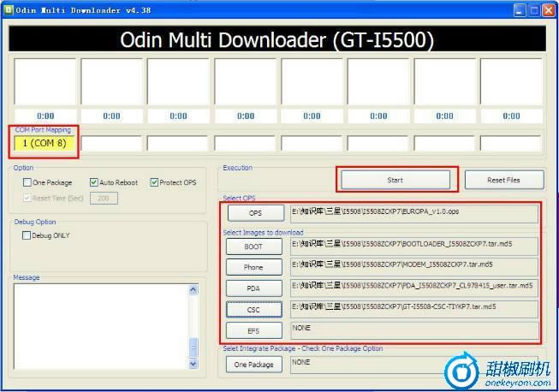Click the GT-I5508-CSC-TIYKP7.tar.md5 path field
Screen dimensions: 559x392
pos(414,309)
